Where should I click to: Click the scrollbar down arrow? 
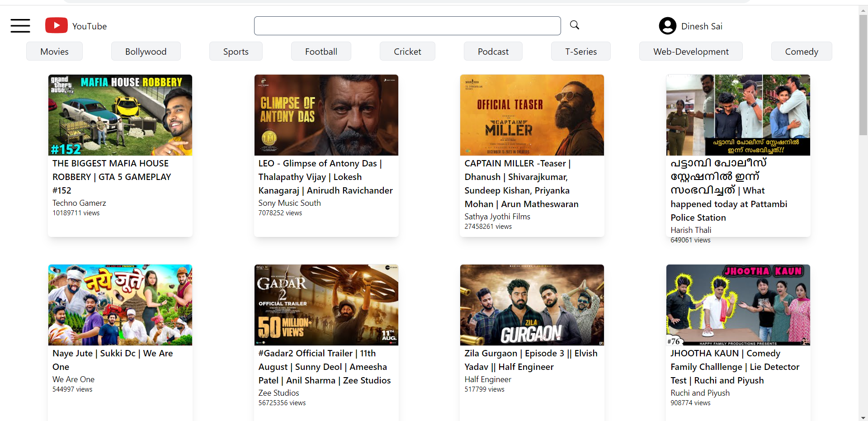click(x=863, y=417)
